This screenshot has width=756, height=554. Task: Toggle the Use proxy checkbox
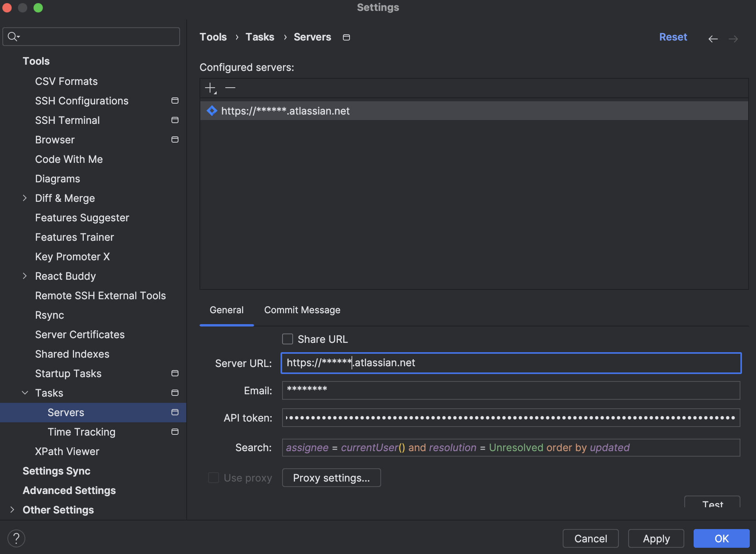click(214, 478)
